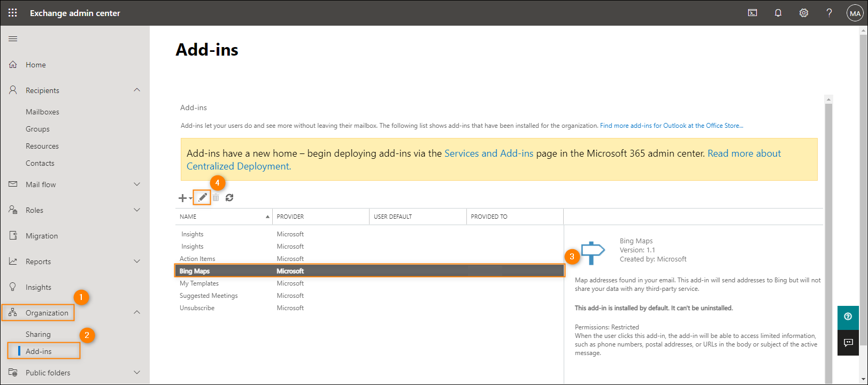The width and height of the screenshot is (868, 385).
Task: Click the Roles icon in sidebar
Action: (13, 210)
